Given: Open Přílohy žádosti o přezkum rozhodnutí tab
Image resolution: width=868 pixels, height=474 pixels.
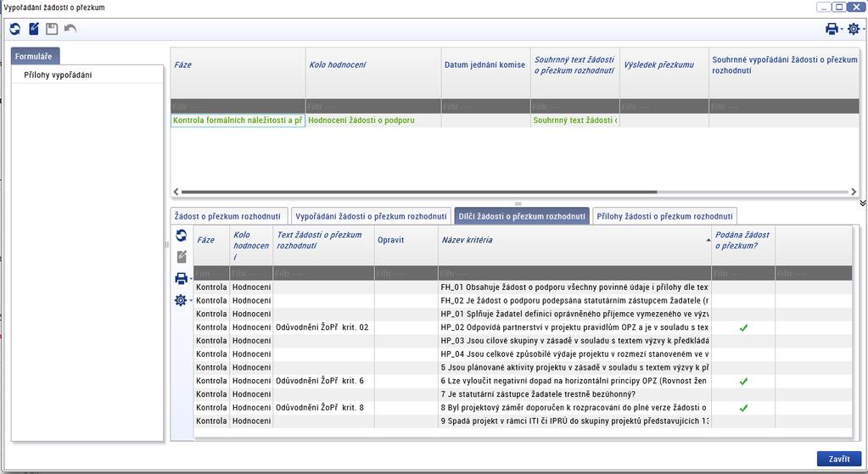Looking at the screenshot, I should point(664,216).
